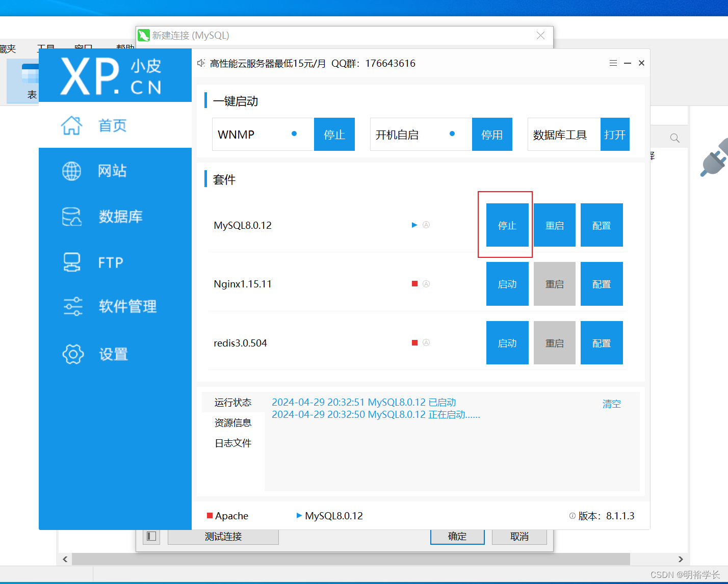Click the search magnifier in background window
728x584 pixels.
[x=675, y=138]
